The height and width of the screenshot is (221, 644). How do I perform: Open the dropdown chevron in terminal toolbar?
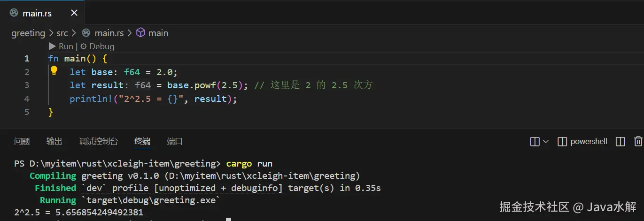(x=546, y=141)
